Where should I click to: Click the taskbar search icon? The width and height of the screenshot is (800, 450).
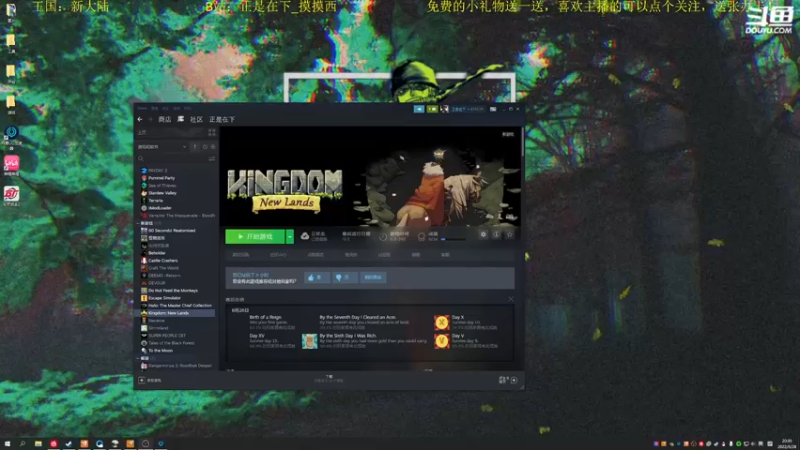click(x=22, y=444)
